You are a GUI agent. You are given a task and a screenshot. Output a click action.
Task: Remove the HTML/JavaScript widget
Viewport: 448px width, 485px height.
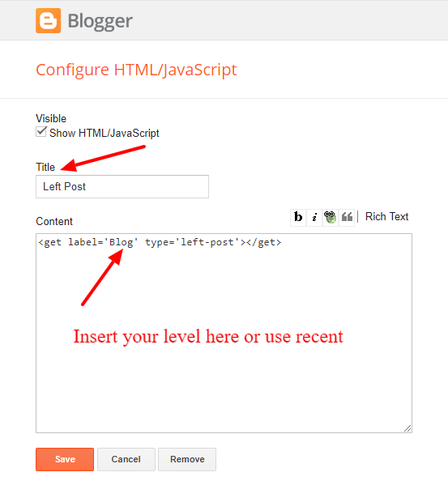coord(187,459)
